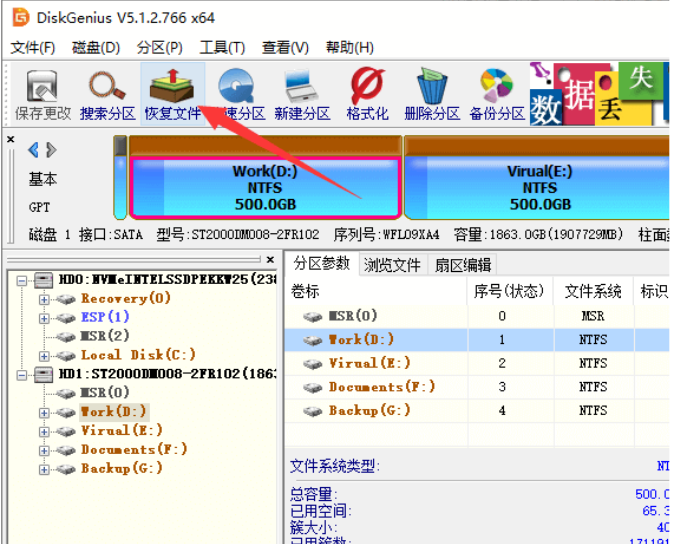Expand Local Disk(C:) in the tree
This screenshot has height=544, width=673.
44,355
